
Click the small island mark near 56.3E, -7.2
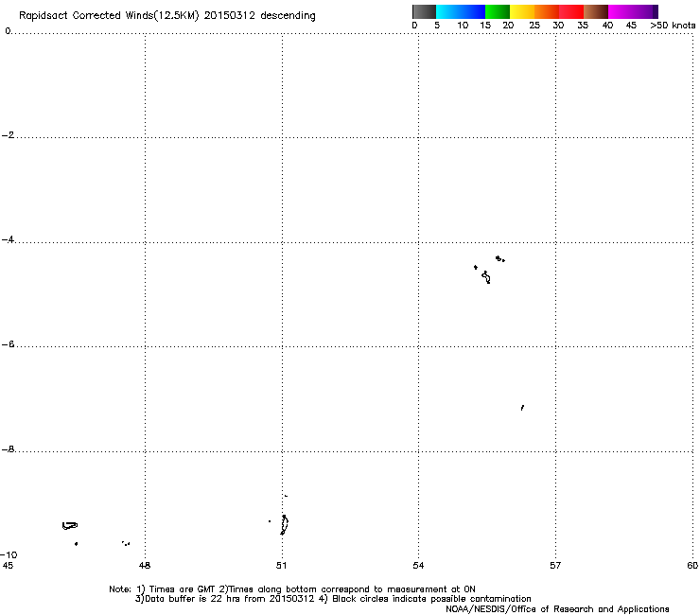522,408
